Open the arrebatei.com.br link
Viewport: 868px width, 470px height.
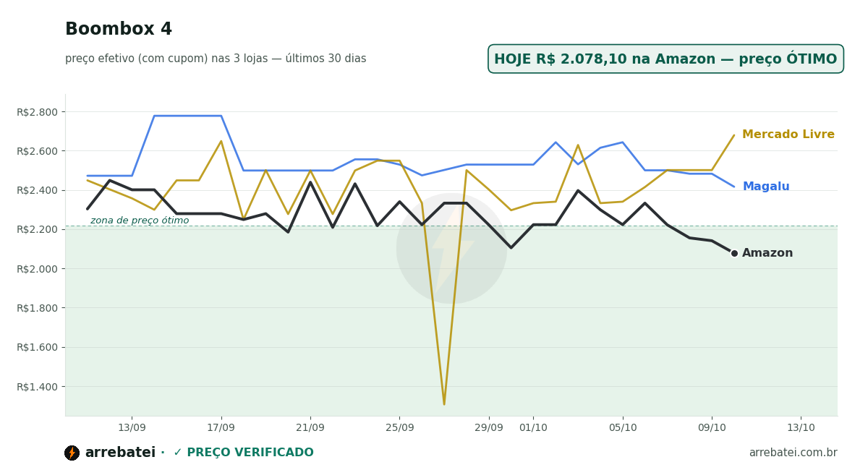pos(793,453)
